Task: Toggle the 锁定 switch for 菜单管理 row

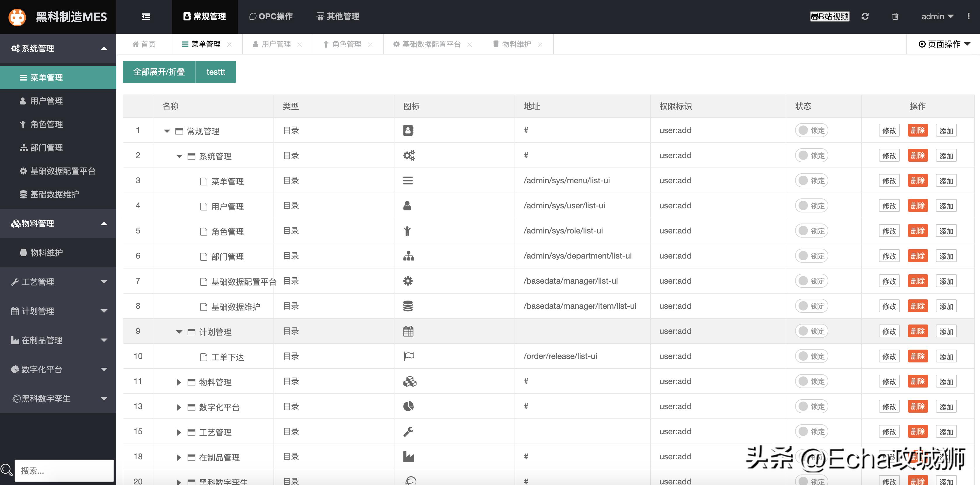Action: (811, 181)
